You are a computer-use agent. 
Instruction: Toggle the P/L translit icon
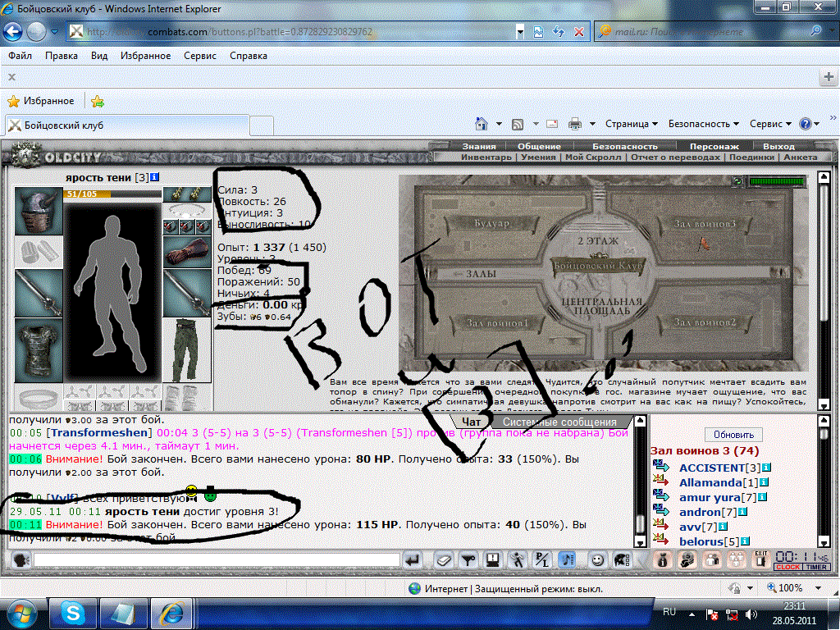tap(542, 560)
